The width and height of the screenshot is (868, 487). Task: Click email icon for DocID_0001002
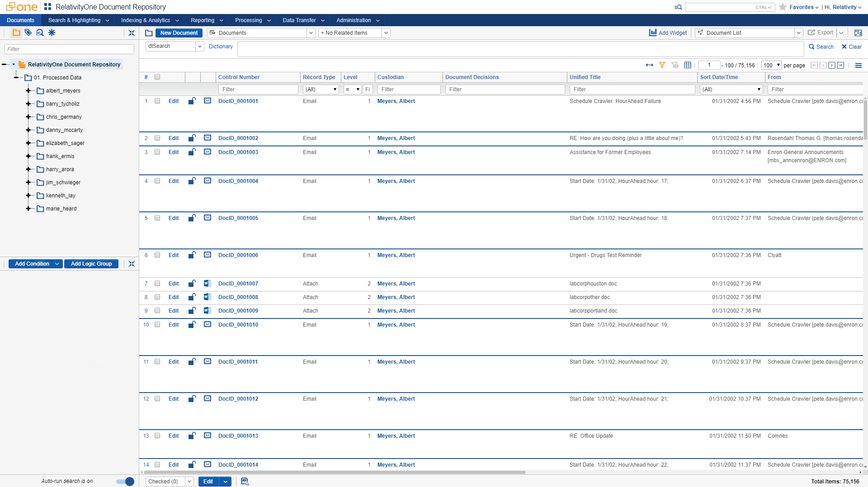coord(208,138)
